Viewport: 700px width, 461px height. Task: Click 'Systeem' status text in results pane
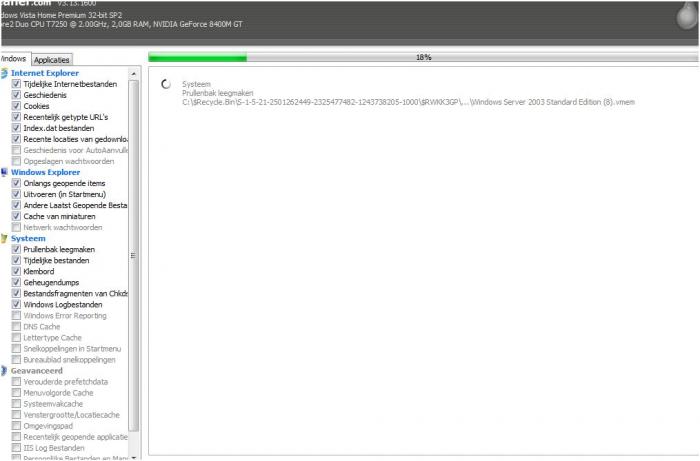[x=196, y=84]
